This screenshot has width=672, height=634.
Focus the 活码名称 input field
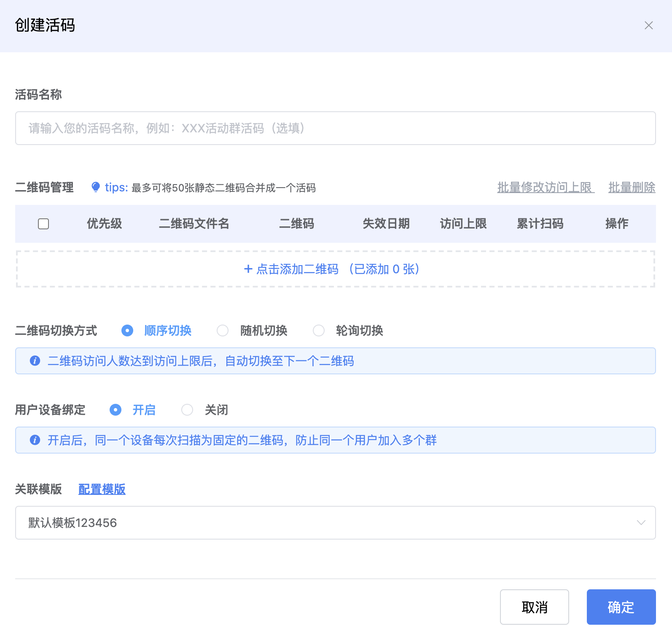point(335,128)
